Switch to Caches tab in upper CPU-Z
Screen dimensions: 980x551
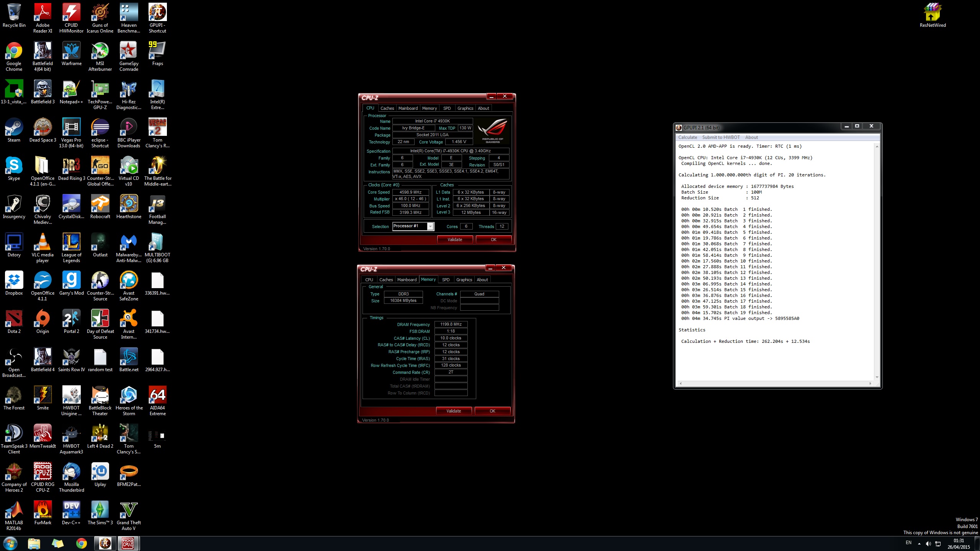pyautogui.click(x=387, y=108)
